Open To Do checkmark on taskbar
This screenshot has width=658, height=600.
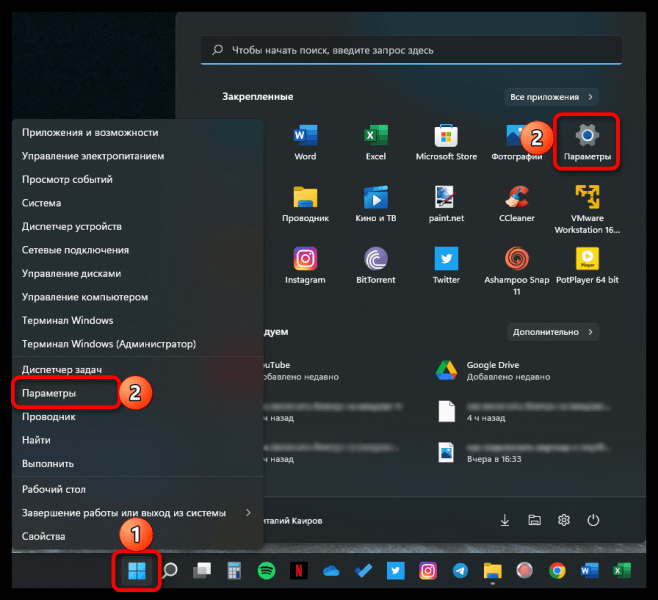pos(363,571)
